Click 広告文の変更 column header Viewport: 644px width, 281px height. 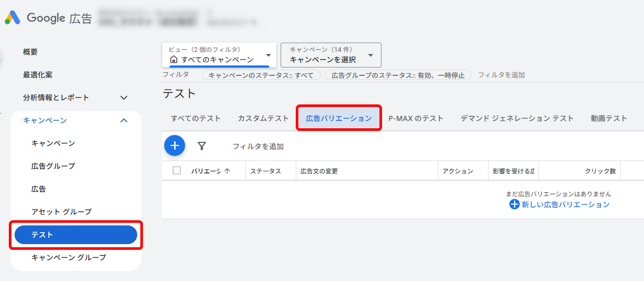tap(320, 171)
